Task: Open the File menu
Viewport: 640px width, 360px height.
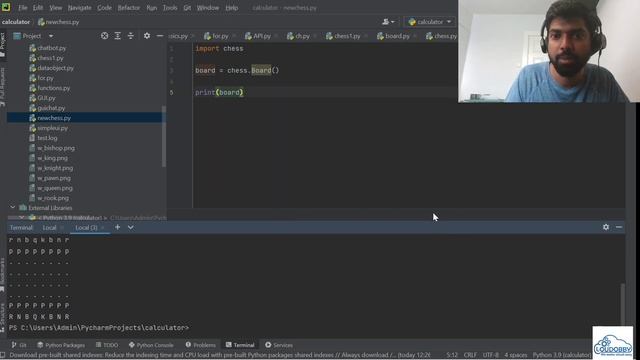Action: pos(23,8)
